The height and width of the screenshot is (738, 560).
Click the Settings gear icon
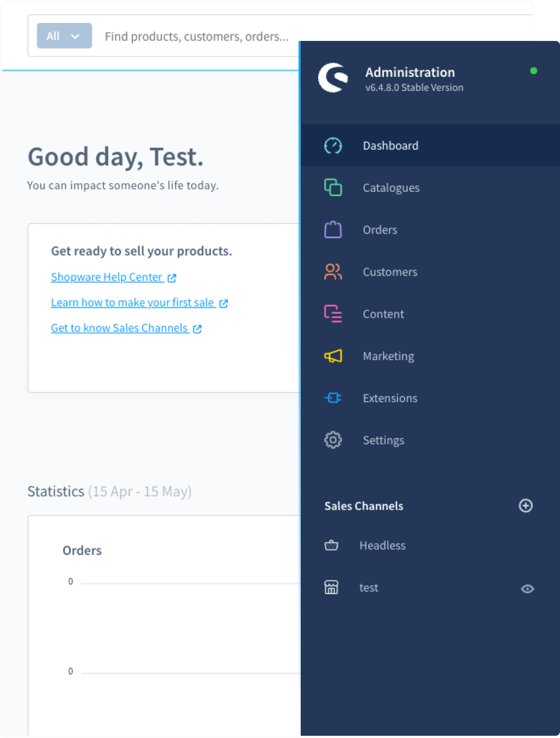pyautogui.click(x=333, y=440)
